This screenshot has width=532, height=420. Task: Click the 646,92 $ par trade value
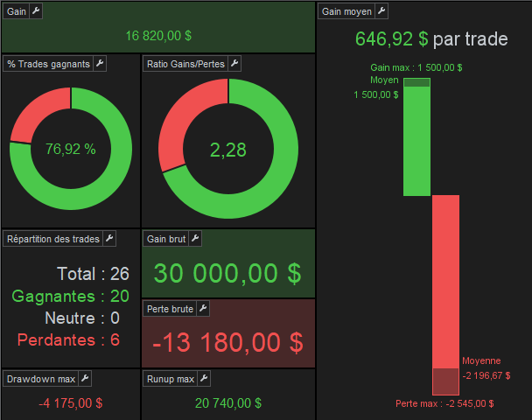[x=431, y=39]
